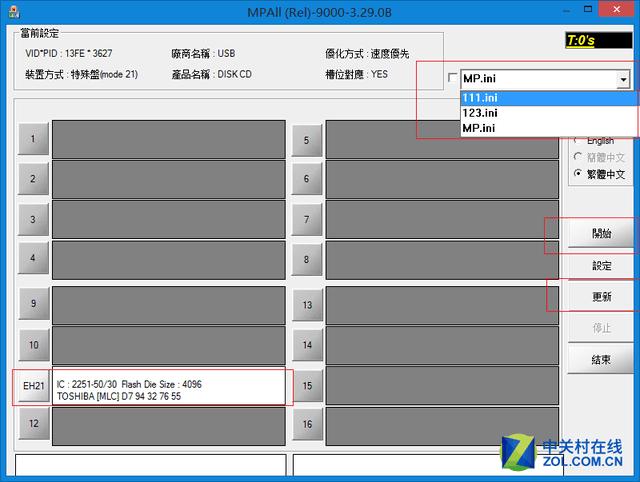Screen dimensions: 640x482
Task: Select the English language radio button
Action: point(578,141)
